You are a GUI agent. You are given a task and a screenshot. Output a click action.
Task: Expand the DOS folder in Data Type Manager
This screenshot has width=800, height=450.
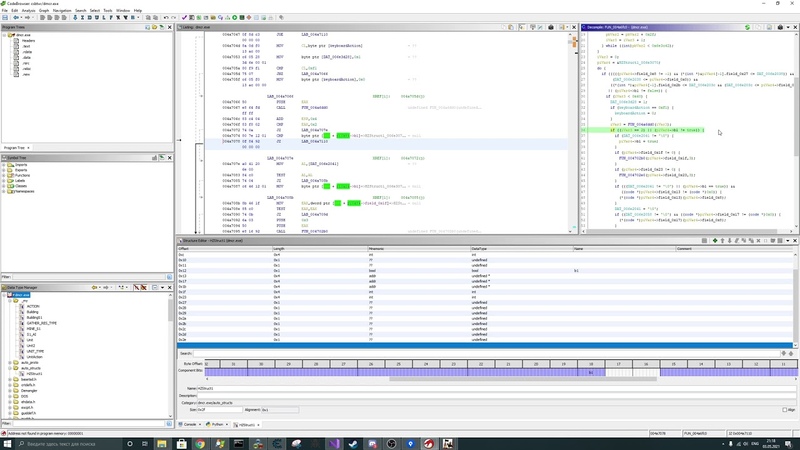tap(10, 396)
